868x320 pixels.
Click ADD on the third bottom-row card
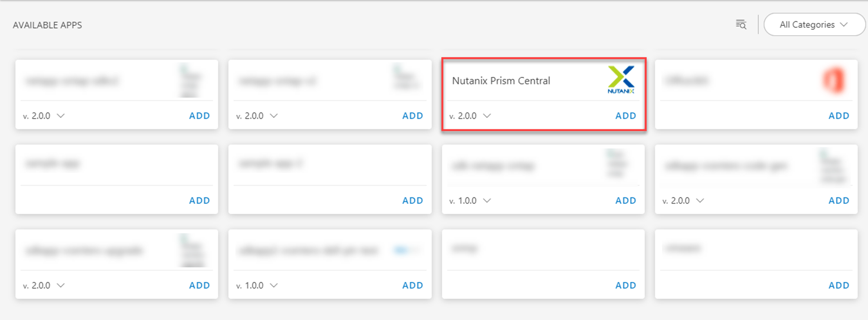click(625, 285)
